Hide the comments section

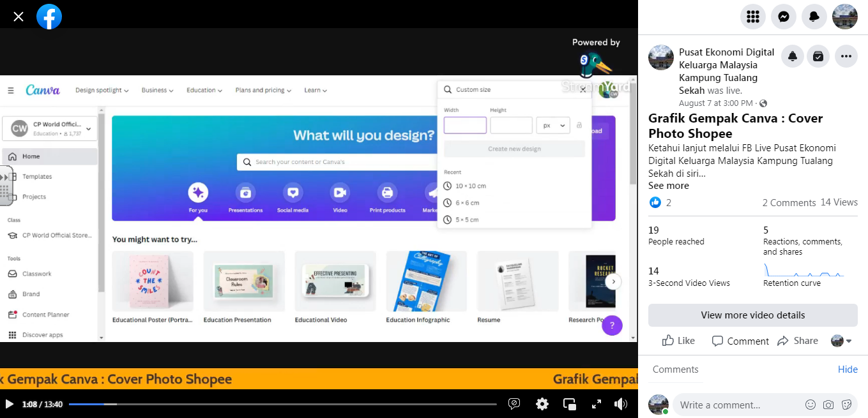(x=848, y=369)
